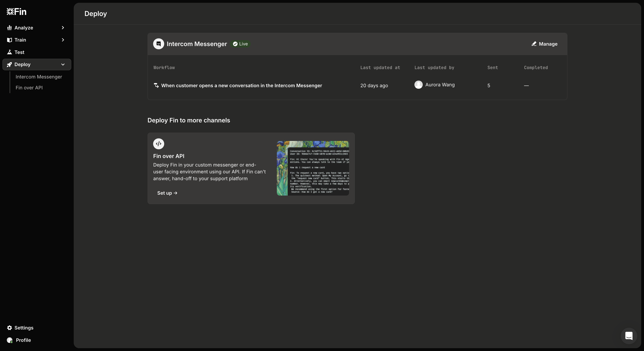
Task: Click the Test flask icon
Action: 10,52
